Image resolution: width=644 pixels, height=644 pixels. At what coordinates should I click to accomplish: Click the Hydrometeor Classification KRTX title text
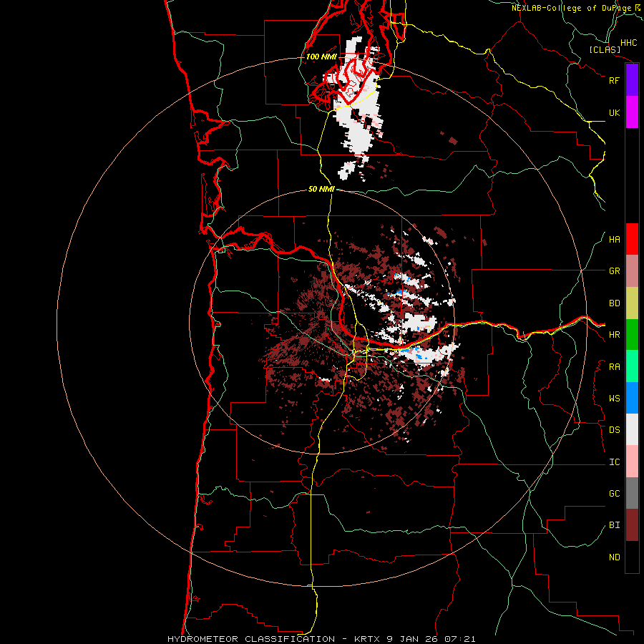[321, 639]
